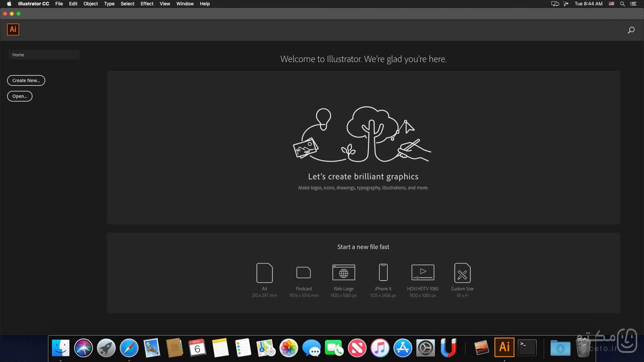Open Photos from the Dock
Screen dimensions: 644x362
tap(289, 348)
